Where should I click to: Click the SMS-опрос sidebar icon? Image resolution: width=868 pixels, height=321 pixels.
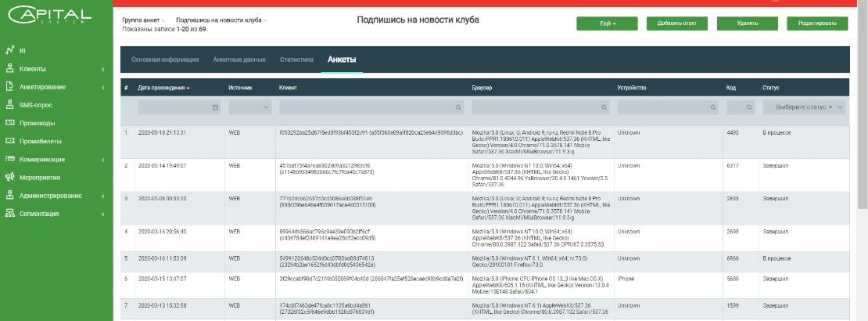(9, 105)
